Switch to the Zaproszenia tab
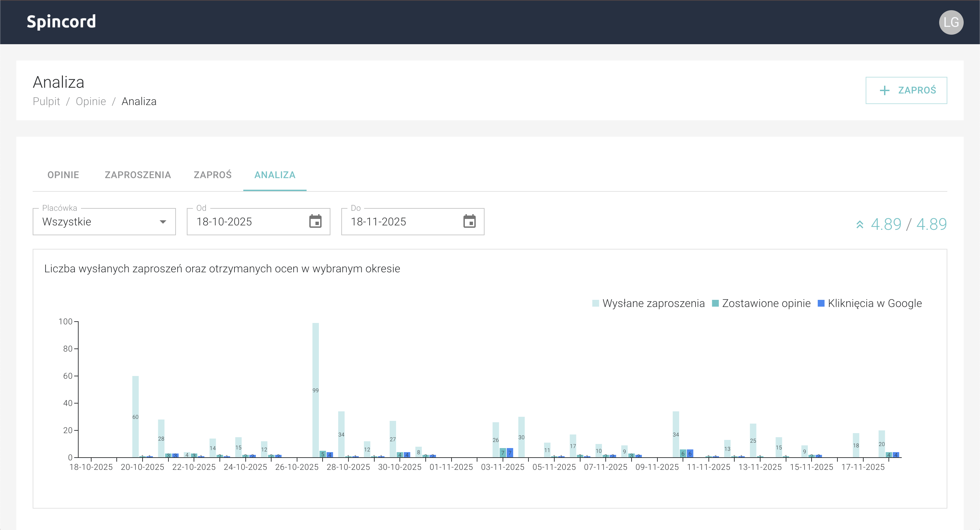 pos(138,175)
